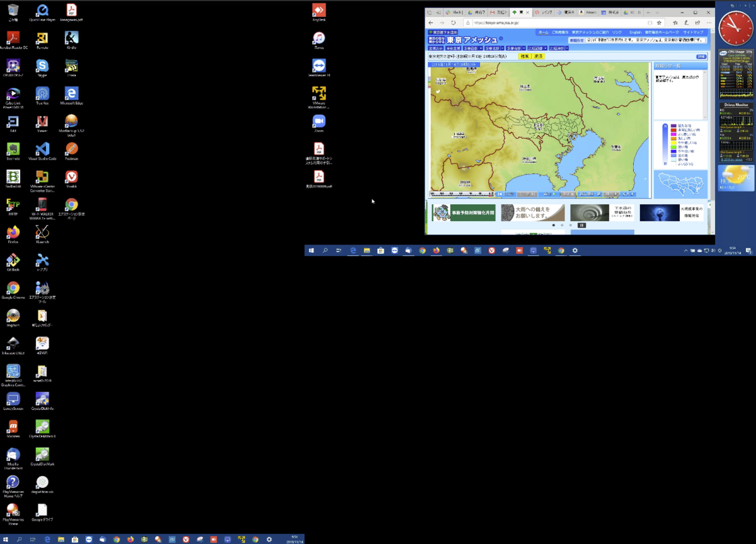
Task: Expand the tab list chevron in browser
Action: tap(657, 13)
